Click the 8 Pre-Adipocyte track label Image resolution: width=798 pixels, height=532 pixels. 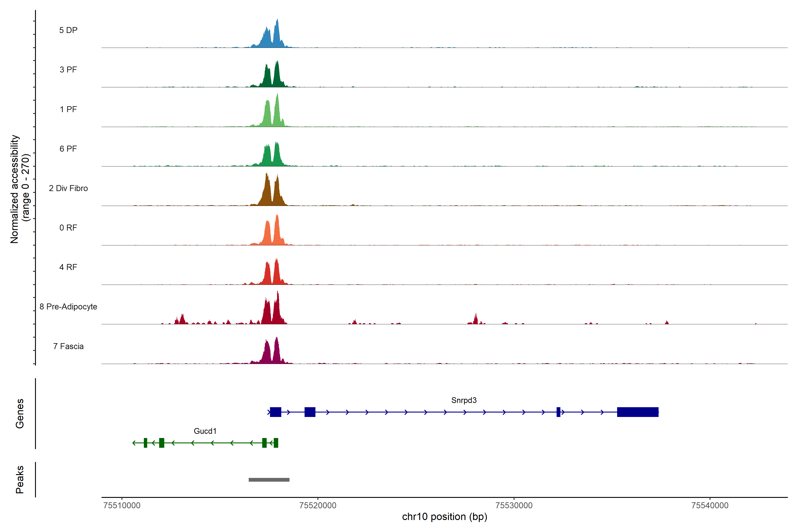tap(68, 307)
